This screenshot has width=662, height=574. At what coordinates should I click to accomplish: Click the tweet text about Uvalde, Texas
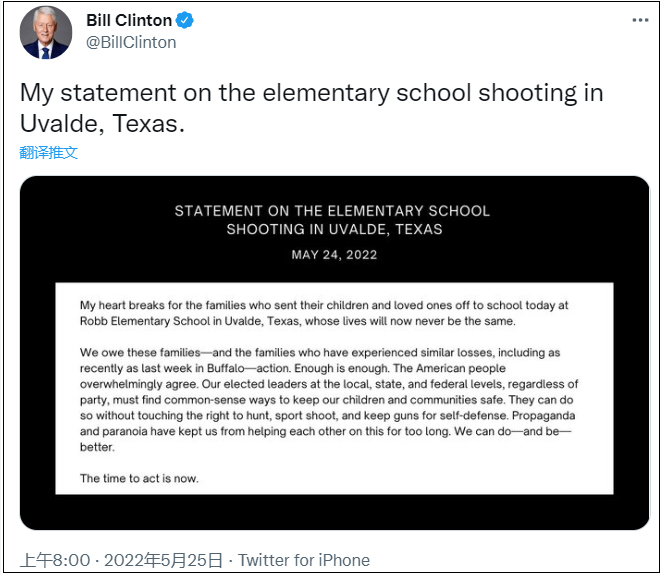[x=312, y=108]
